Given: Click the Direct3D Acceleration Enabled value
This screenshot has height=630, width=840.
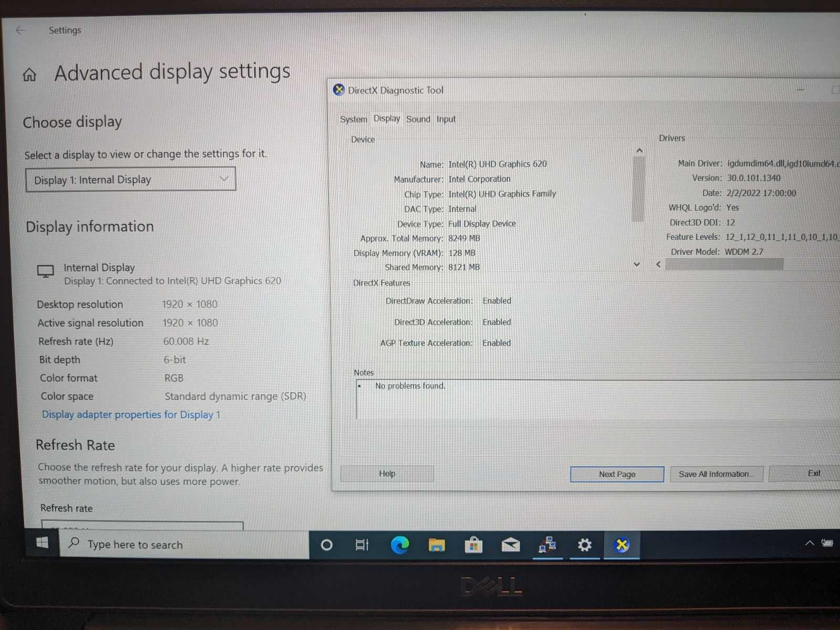Looking at the screenshot, I should (497, 322).
